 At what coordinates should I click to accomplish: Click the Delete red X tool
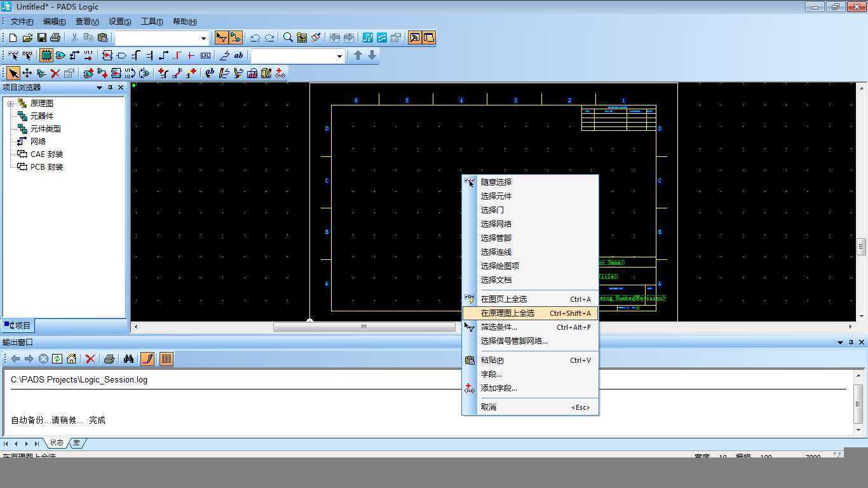tap(55, 73)
